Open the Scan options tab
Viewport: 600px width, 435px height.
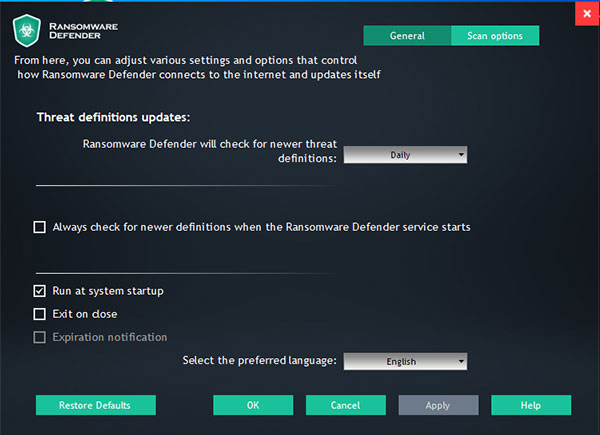click(x=495, y=36)
